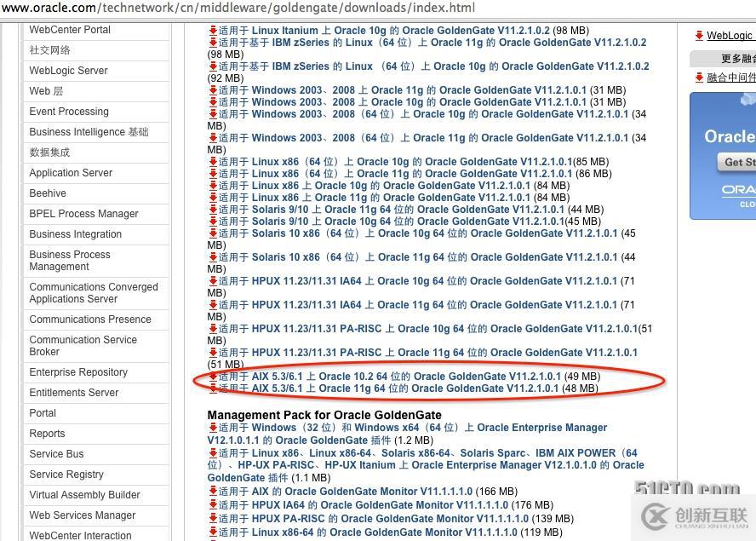Click download arrow for HPUX PA-RISC Oracle 10g

pos(213,329)
